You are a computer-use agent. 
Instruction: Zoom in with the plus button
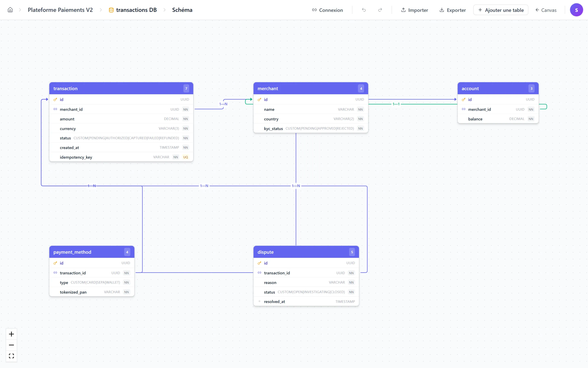(11, 334)
